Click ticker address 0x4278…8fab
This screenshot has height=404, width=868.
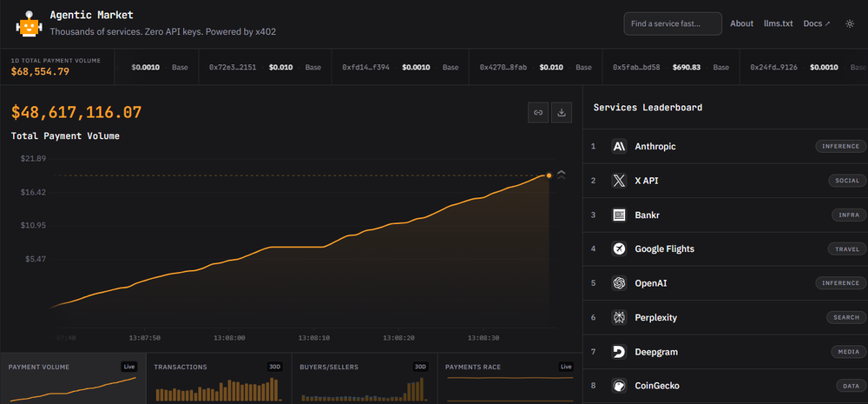(503, 67)
